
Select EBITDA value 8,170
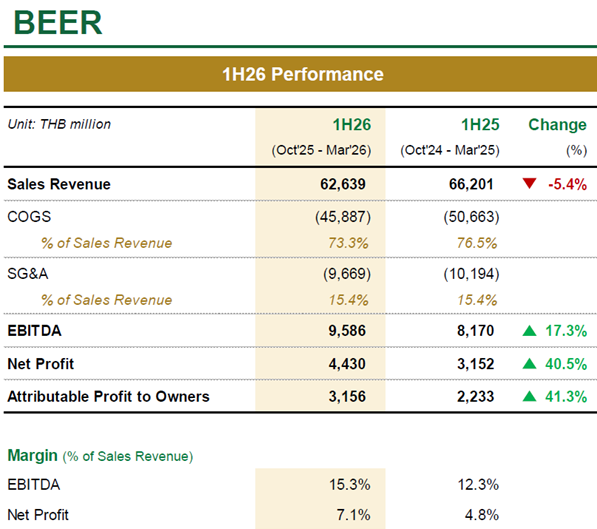click(x=476, y=331)
